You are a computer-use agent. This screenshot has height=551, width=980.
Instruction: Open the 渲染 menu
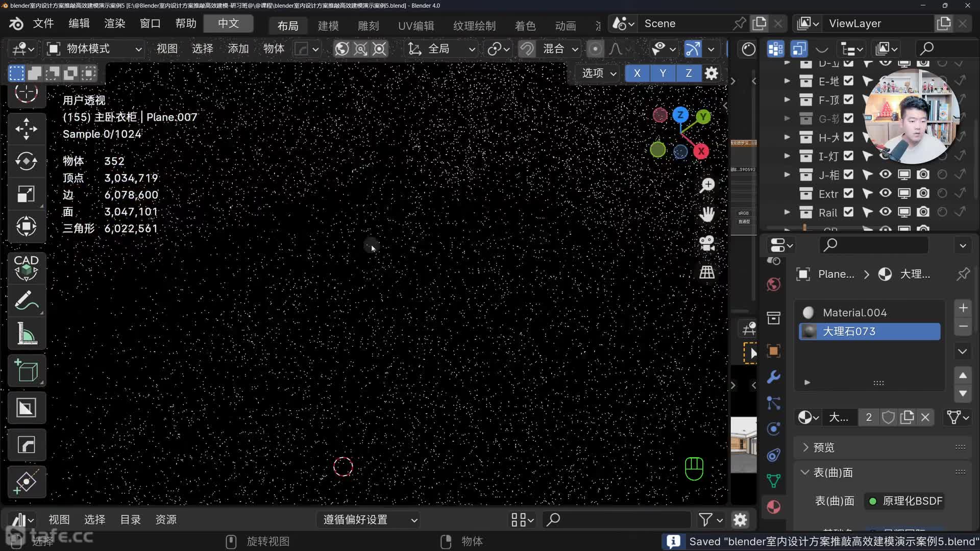tap(114, 23)
